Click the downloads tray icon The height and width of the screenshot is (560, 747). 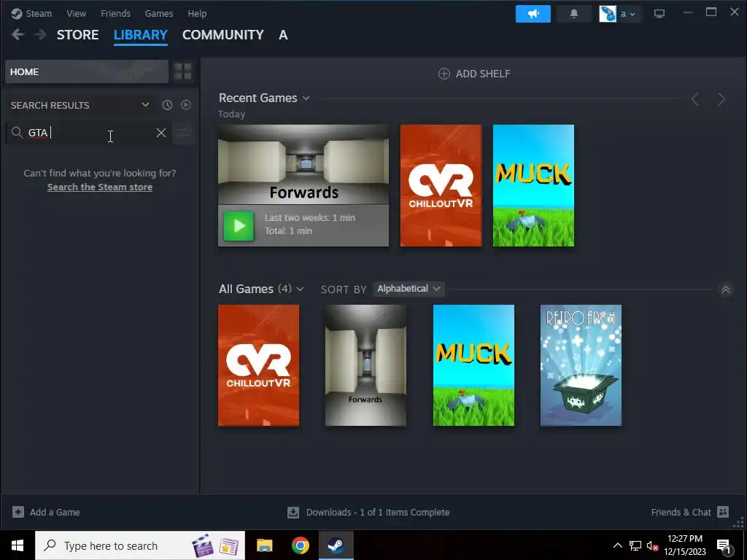pyautogui.click(x=293, y=513)
